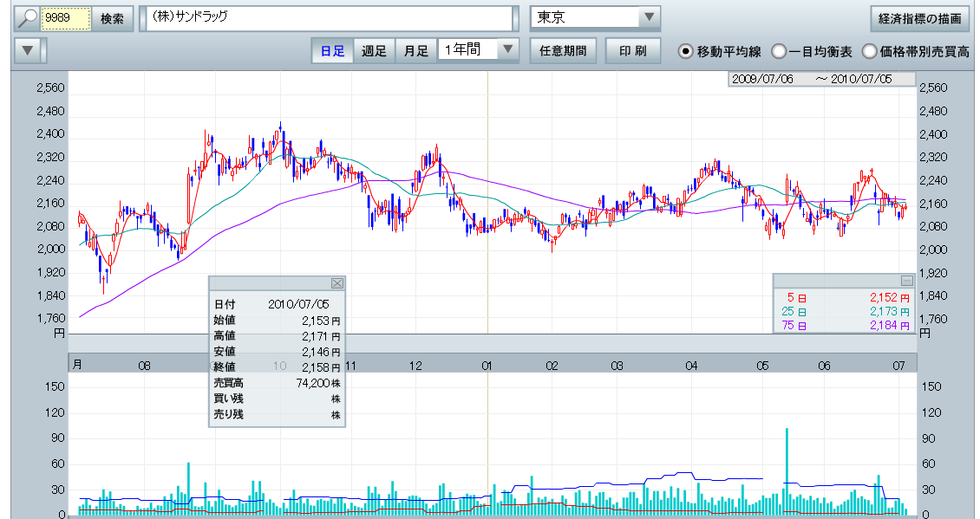The width and height of the screenshot is (980, 519).
Task: Click the 印刷 print button
Action: click(632, 50)
